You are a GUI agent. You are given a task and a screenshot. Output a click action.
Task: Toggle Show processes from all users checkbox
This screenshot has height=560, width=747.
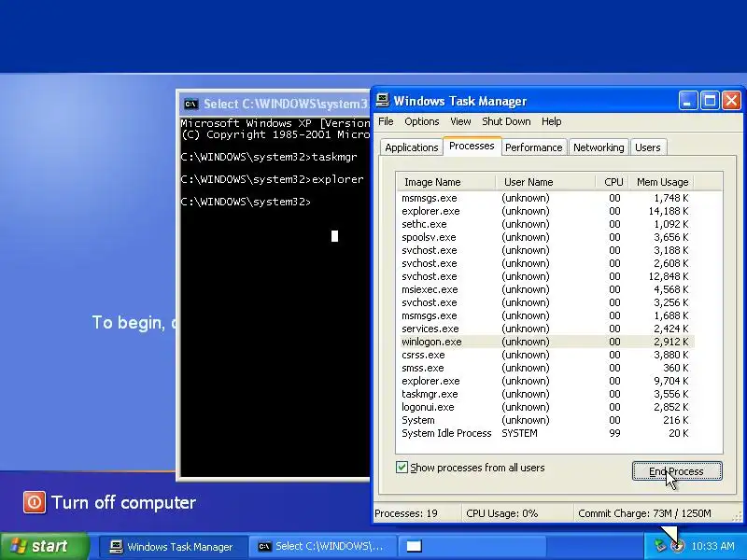point(402,468)
